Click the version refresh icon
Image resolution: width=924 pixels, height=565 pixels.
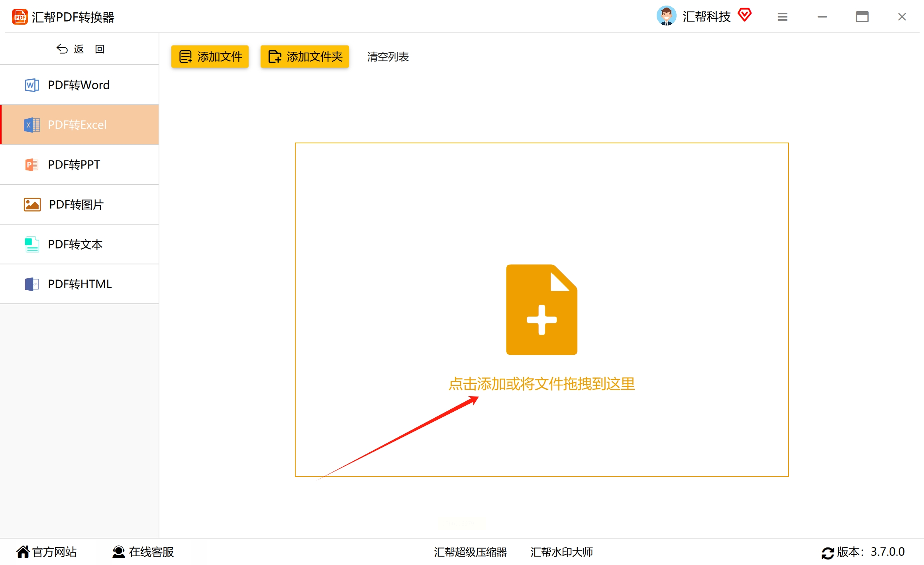click(x=827, y=553)
